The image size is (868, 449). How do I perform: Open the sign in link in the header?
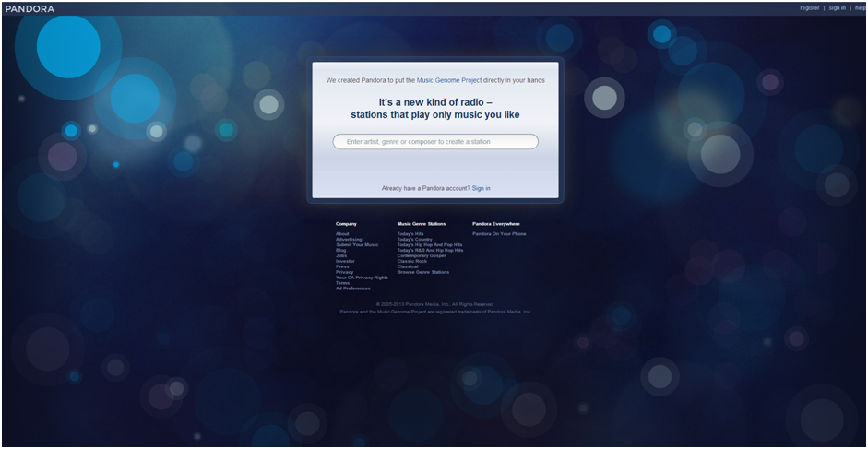coord(837,8)
